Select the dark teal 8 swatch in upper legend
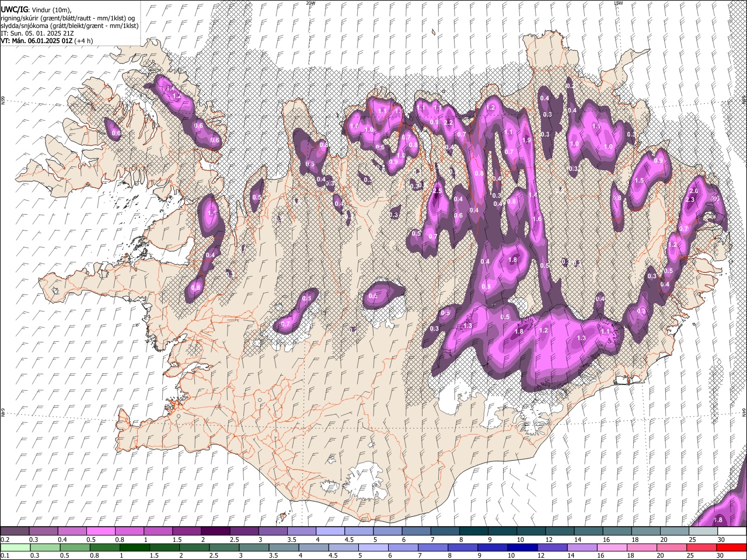 click(x=473, y=531)
